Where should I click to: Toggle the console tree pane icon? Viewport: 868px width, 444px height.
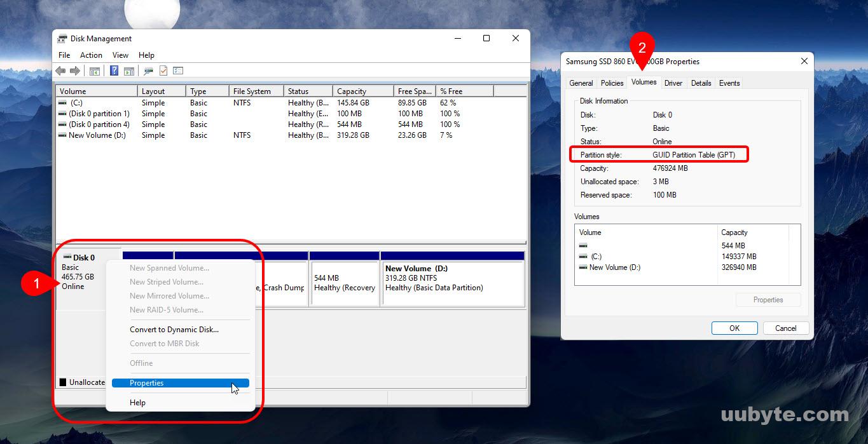[95, 70]
